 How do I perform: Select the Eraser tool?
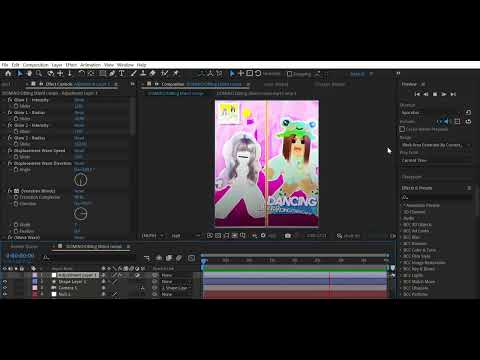pyautogui.click(x=152, y=74)
